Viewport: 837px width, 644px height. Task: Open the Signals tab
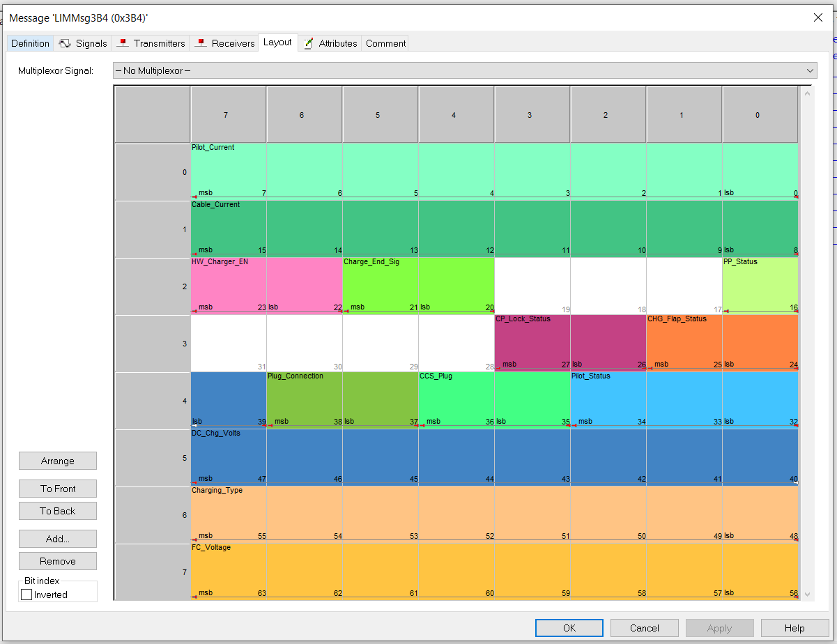(83, 43)
